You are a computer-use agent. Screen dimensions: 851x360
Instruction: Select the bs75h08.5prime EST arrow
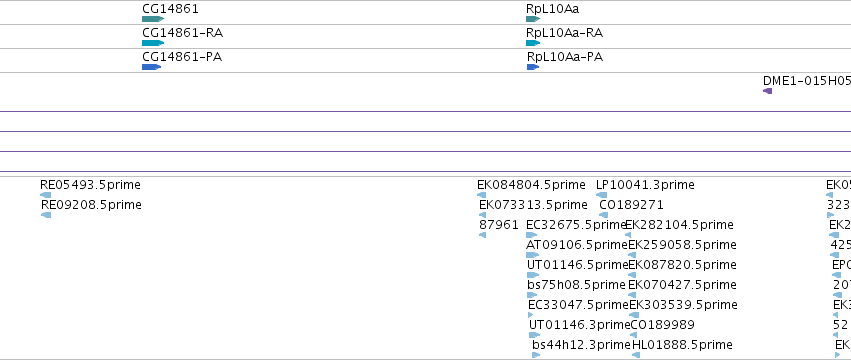pos(532,295)
